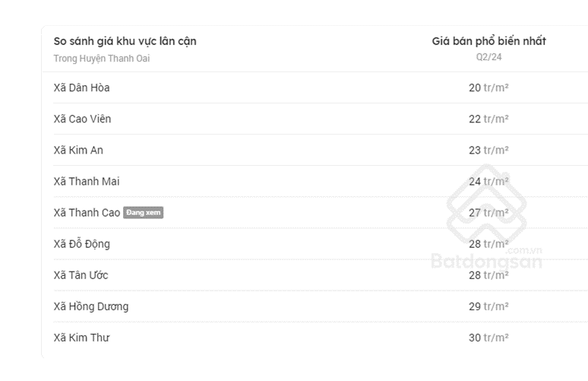Click the Xã Dân Hòa row link
Viewport: 588px width, 381px height.
click(81, 87)
